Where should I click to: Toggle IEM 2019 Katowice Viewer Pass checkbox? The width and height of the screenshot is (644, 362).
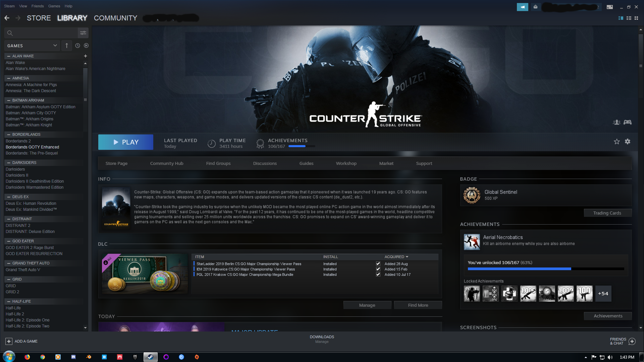[378, 269]
